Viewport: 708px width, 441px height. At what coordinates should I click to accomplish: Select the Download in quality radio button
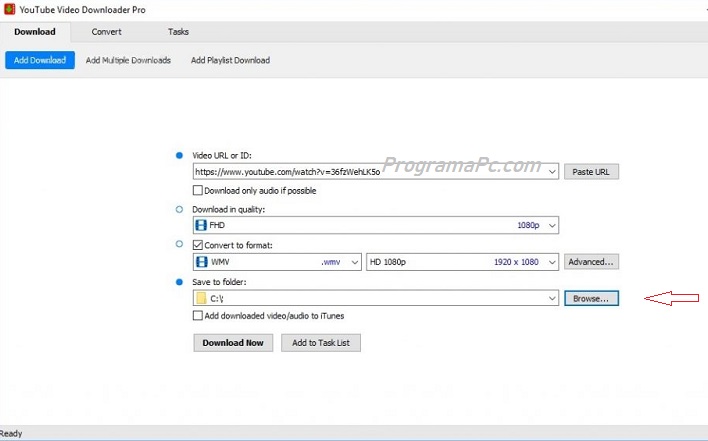point(180,209)
